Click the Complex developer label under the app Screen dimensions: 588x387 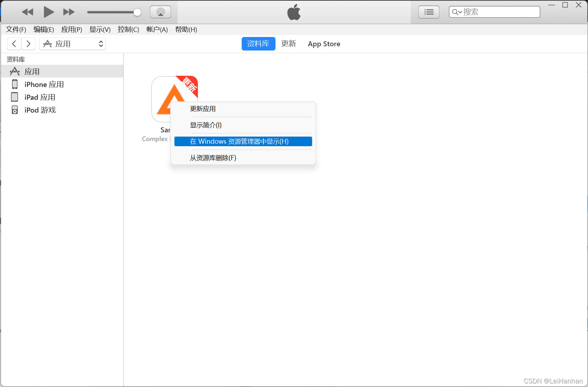pos(155,139)
